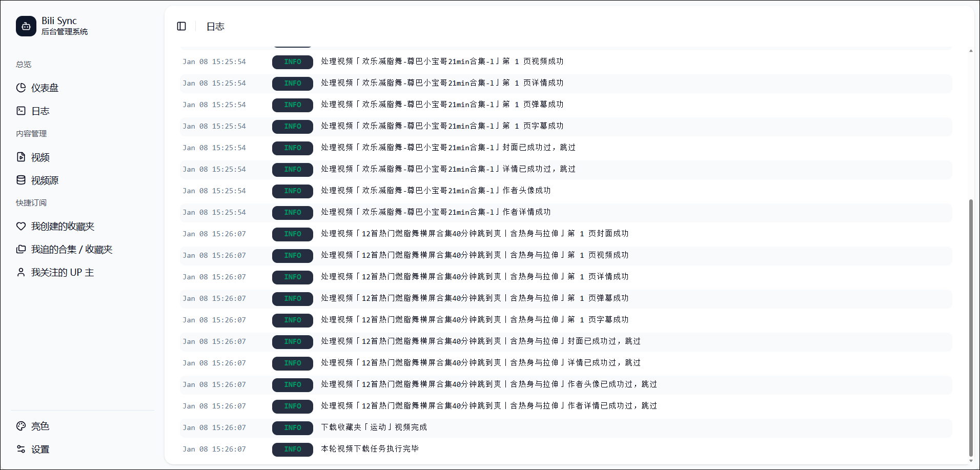980x470 pixels.
Task: Open the 设置 sliders icon
Action: coord(21,449)
